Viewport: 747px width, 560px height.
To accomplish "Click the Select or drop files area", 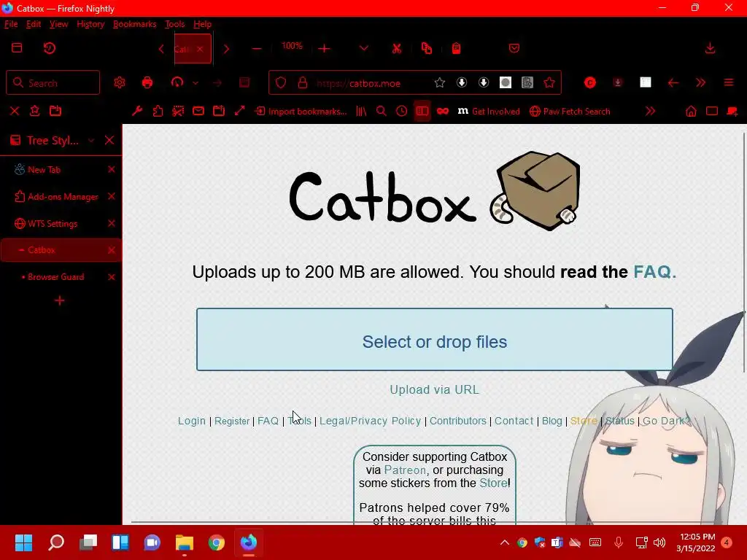I will coord(435,340).
